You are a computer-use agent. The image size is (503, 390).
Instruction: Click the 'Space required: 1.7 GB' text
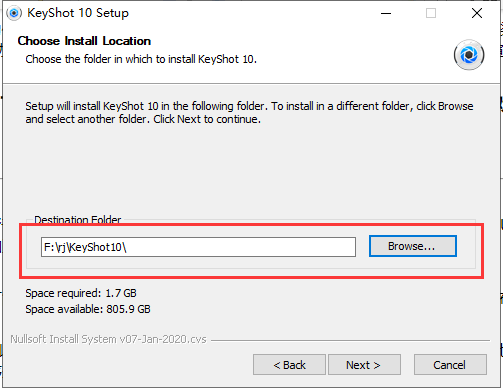tap(81, 293)
